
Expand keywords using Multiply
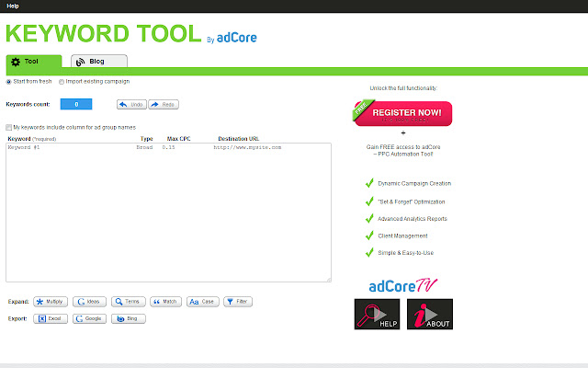tap(51, 302)
